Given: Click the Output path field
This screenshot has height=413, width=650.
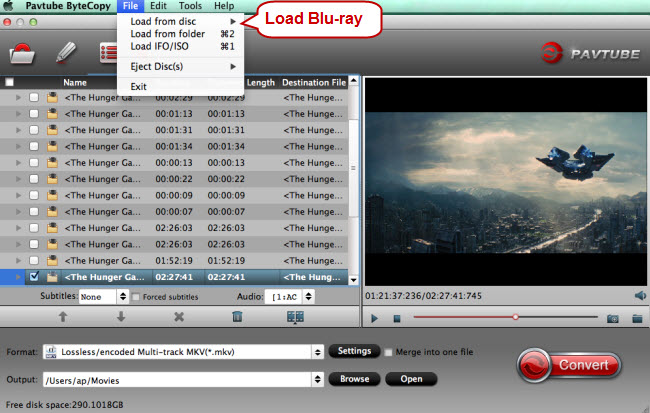Looking at the screenshot, I should (178, 380).
